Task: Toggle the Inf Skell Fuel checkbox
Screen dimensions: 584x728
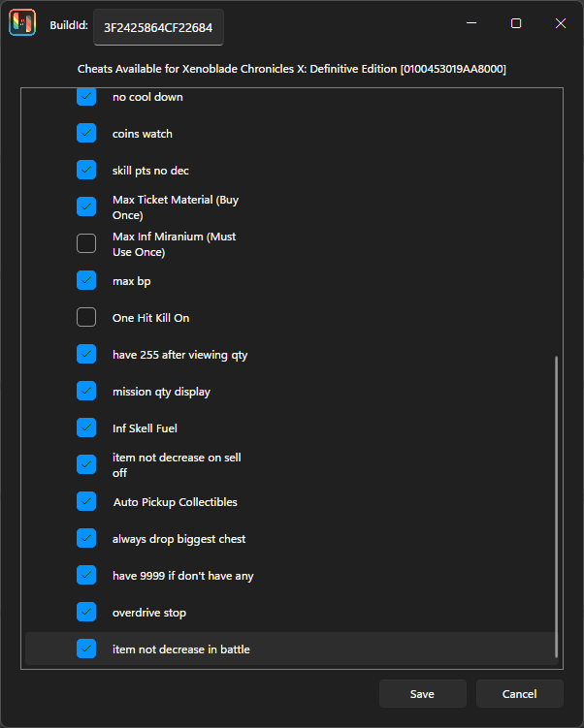Action: (86, 427)
